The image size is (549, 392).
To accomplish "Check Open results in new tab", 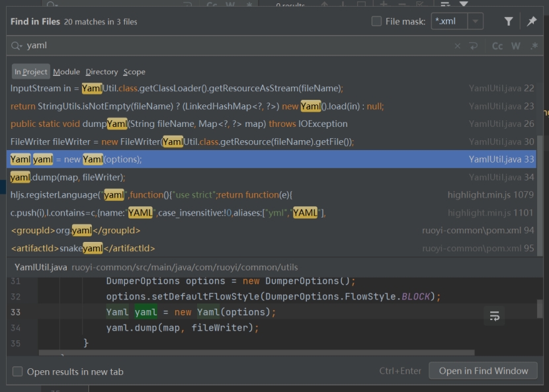I will (x=18, y=372).
